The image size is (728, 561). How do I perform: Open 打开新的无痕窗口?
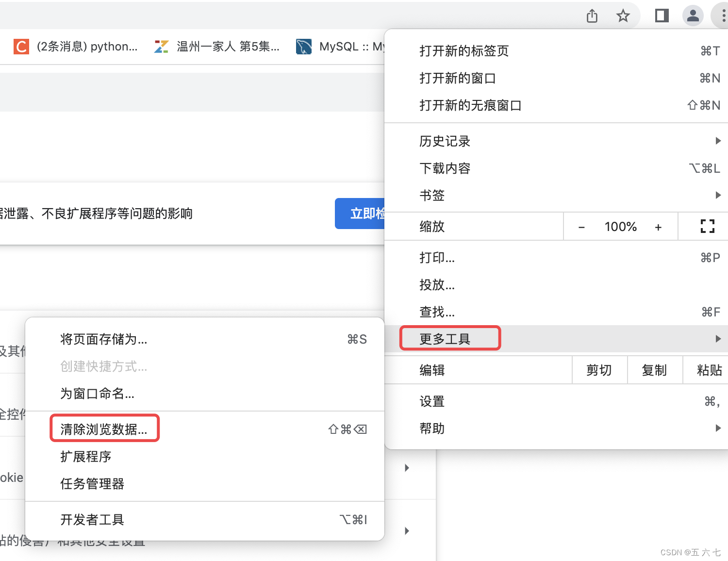[556, 105]
